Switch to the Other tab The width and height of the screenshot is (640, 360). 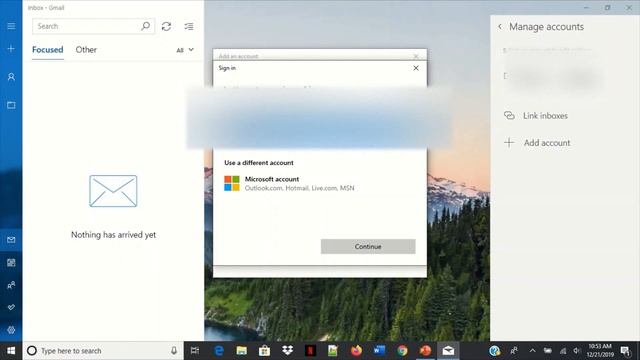coord(86,50)
